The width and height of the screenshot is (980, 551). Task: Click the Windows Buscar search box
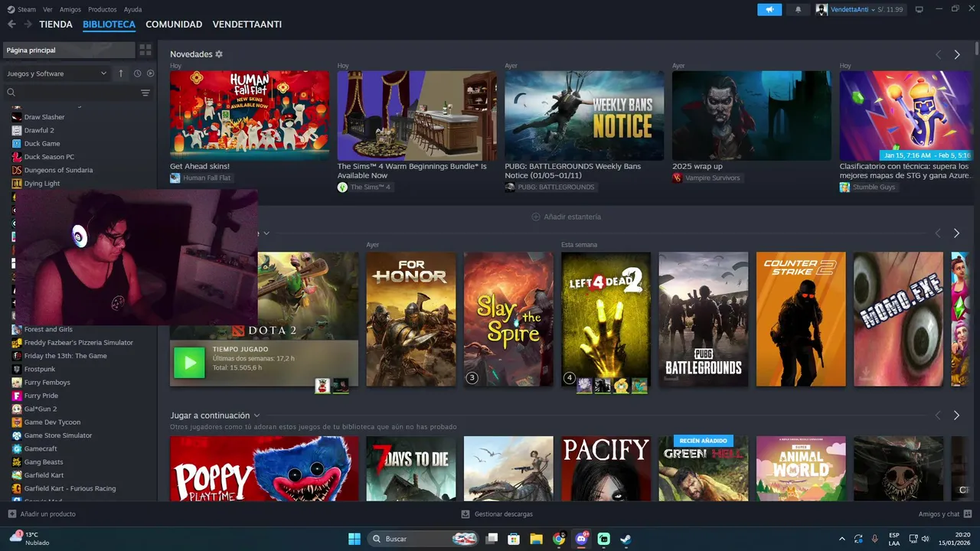coord(424,539)
